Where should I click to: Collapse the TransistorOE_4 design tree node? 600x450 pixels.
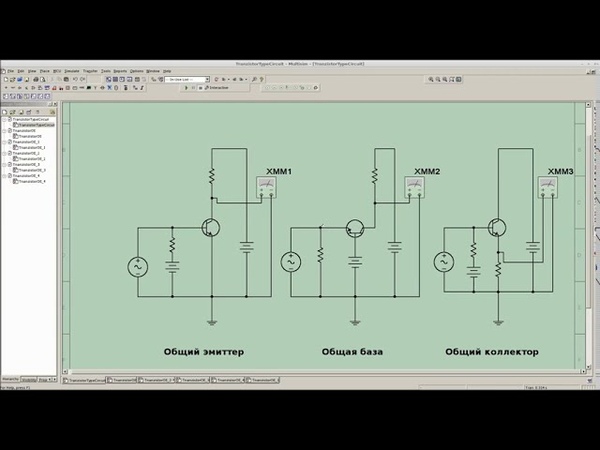(5, 177)
